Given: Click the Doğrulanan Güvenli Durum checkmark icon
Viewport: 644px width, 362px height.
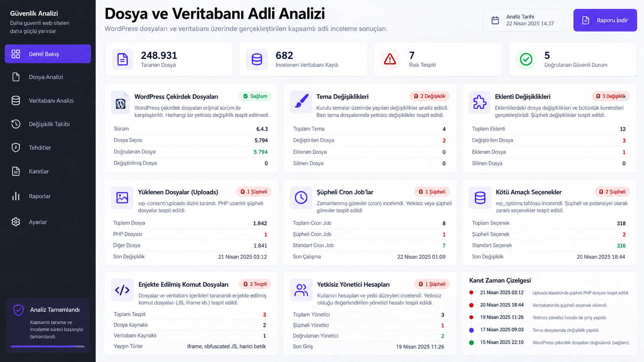Looking at the screenshot, I should pos(526,59).
